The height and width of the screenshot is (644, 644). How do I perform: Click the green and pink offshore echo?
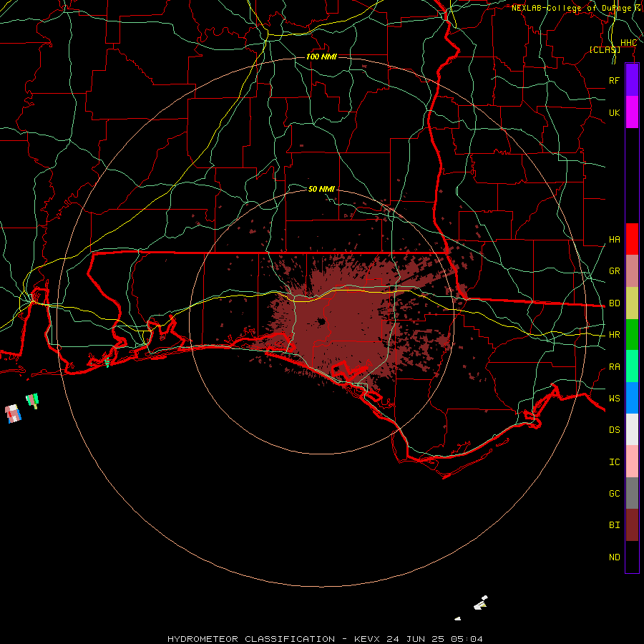tap(32, 399)
